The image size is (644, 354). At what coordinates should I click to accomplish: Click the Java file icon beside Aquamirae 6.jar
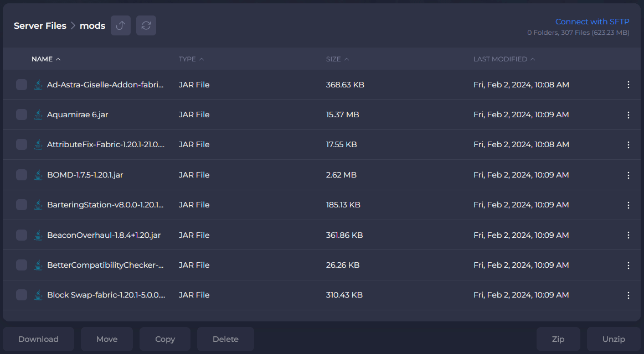point(38,115)
